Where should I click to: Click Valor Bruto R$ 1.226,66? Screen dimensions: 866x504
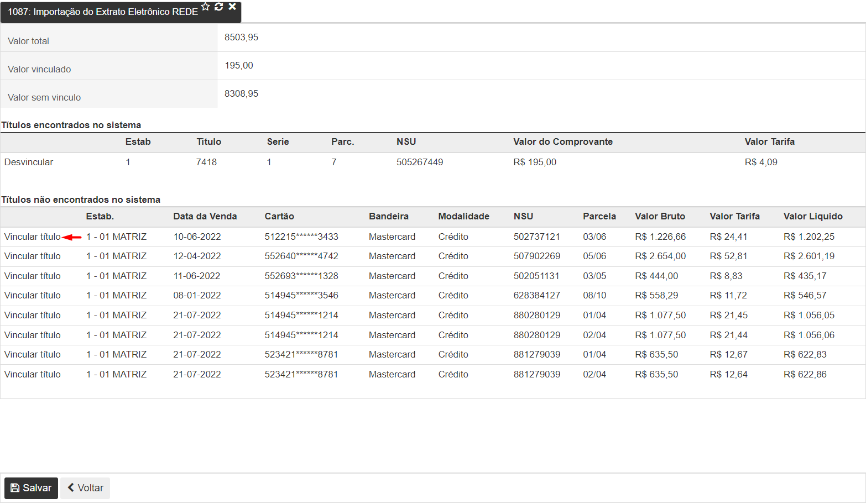coord(660,237)
